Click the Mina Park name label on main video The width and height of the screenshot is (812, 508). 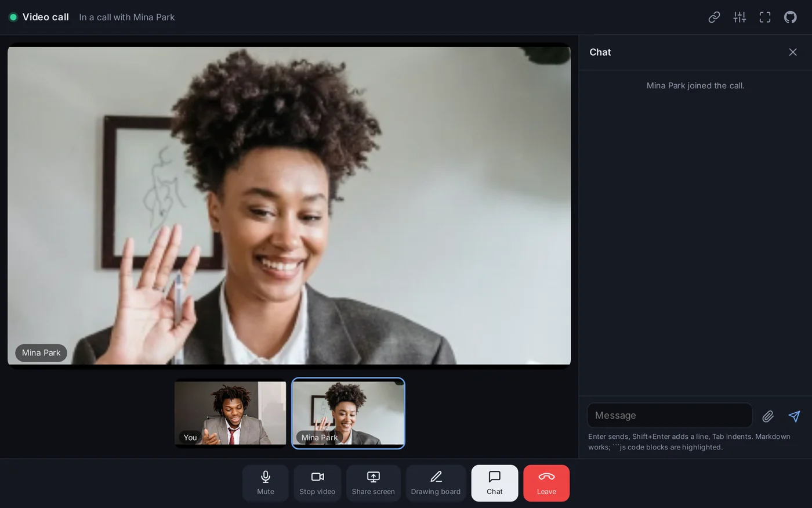pos(41,353)
